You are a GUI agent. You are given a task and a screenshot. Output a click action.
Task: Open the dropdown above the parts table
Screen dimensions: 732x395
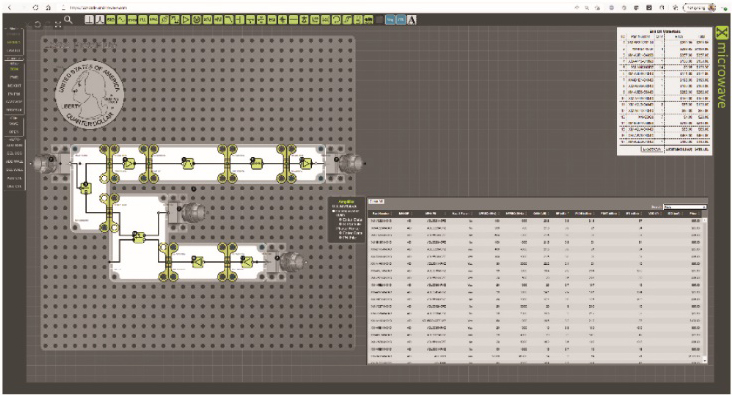tap(684, 207)
